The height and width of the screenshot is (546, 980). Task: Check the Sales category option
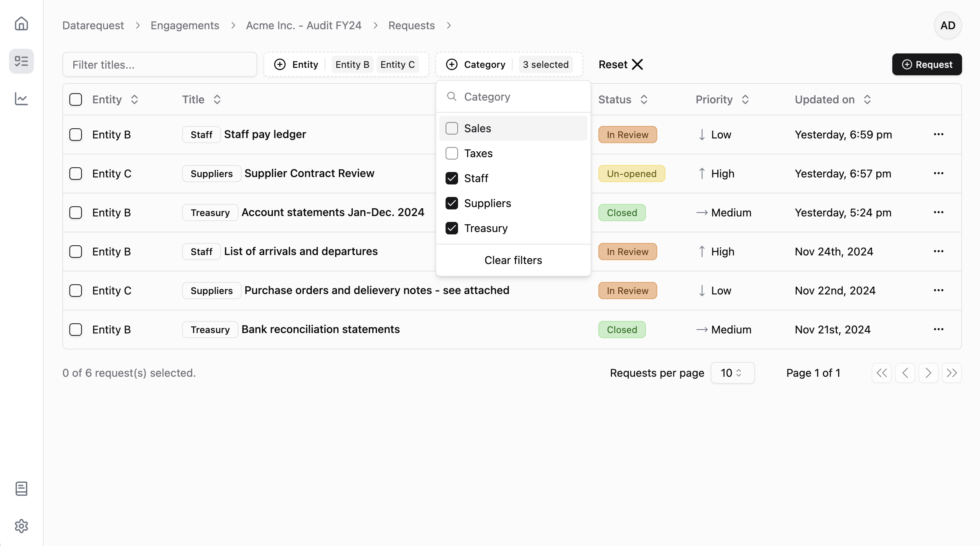452,128
